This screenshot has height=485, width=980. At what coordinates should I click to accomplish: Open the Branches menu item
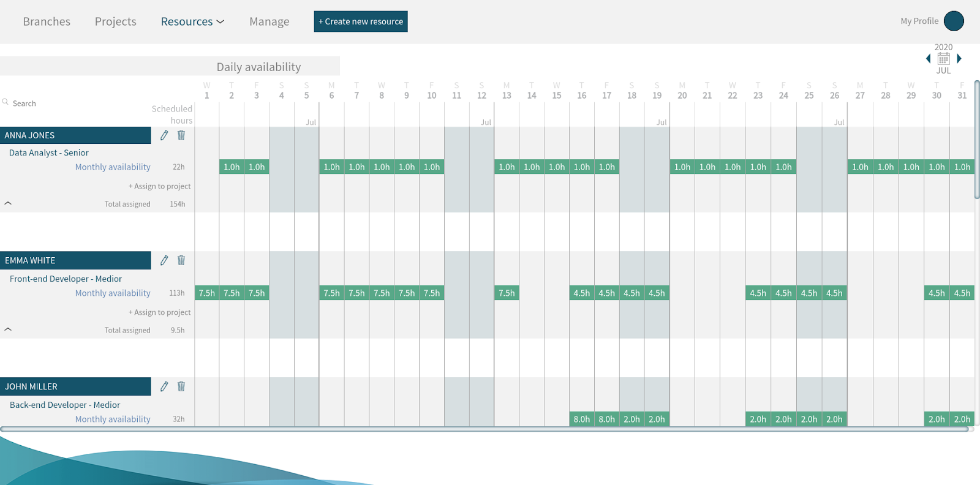tap(47, 21)
